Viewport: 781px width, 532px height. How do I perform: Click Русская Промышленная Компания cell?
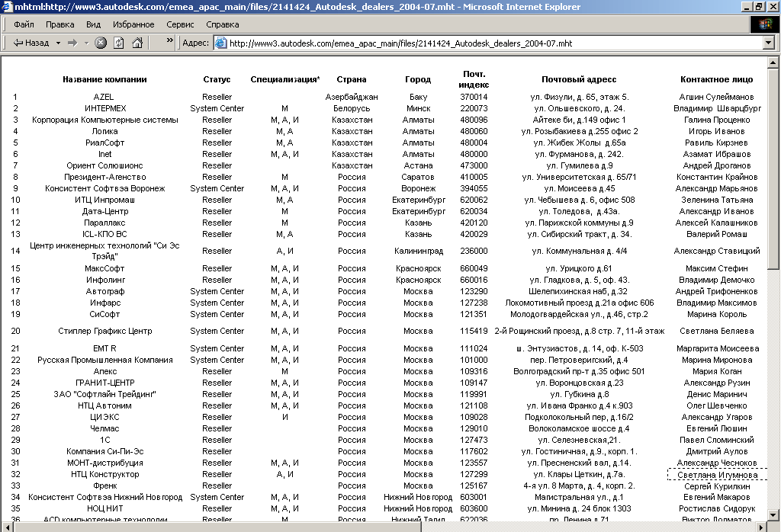coord(105,360)
